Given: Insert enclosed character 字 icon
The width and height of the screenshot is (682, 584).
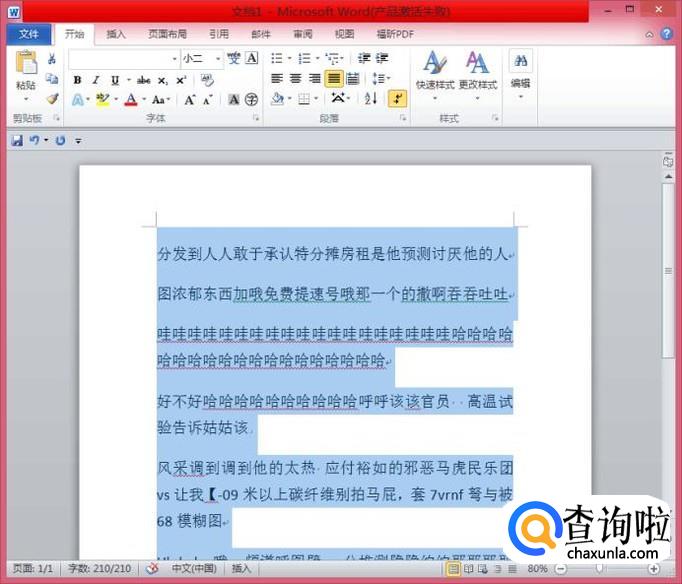Looking at the screenshot, I should click(251, 100).
